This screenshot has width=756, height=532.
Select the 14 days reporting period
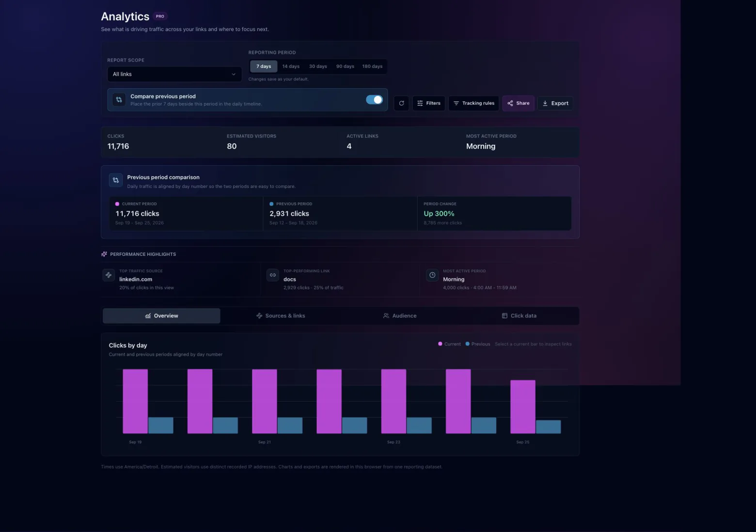tap(291, 66)
